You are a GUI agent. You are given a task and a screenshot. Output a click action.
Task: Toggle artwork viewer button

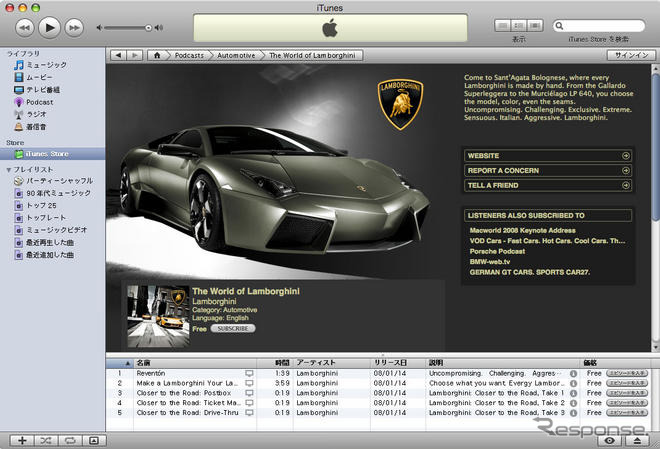(x=94, y=440)
